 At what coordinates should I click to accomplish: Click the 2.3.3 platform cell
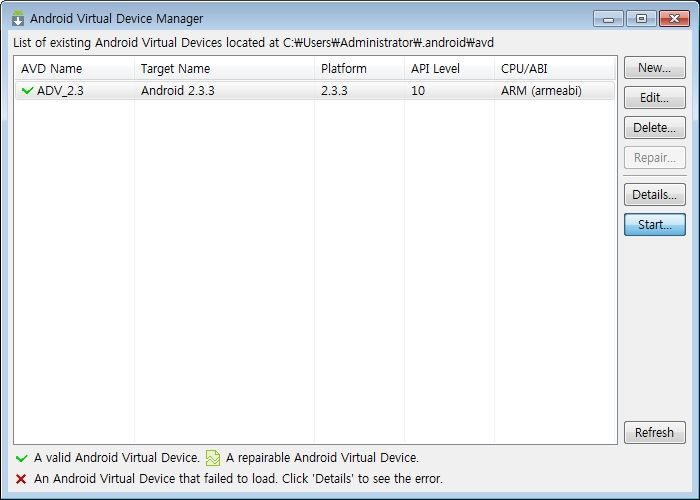(x=334, y=91)
